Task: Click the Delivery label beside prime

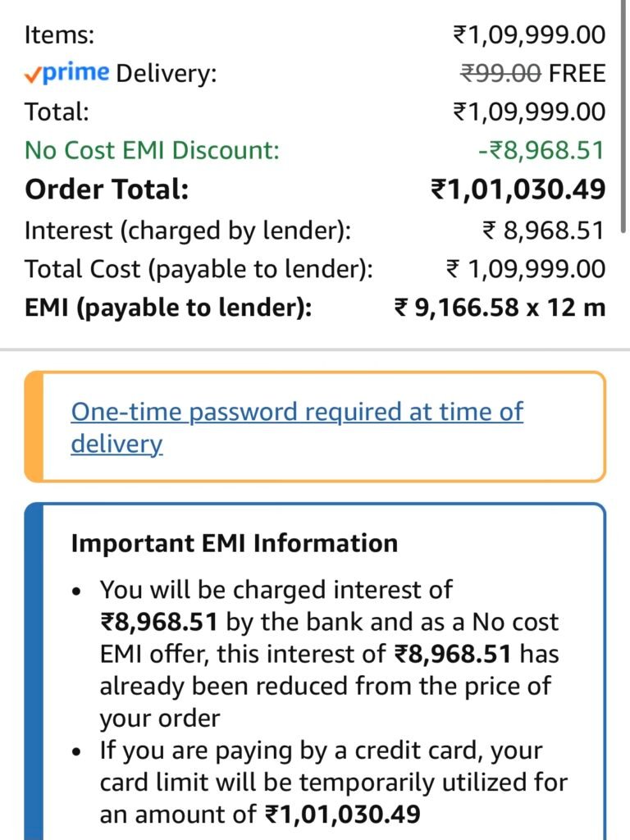Action: click(x=167, y=74)
